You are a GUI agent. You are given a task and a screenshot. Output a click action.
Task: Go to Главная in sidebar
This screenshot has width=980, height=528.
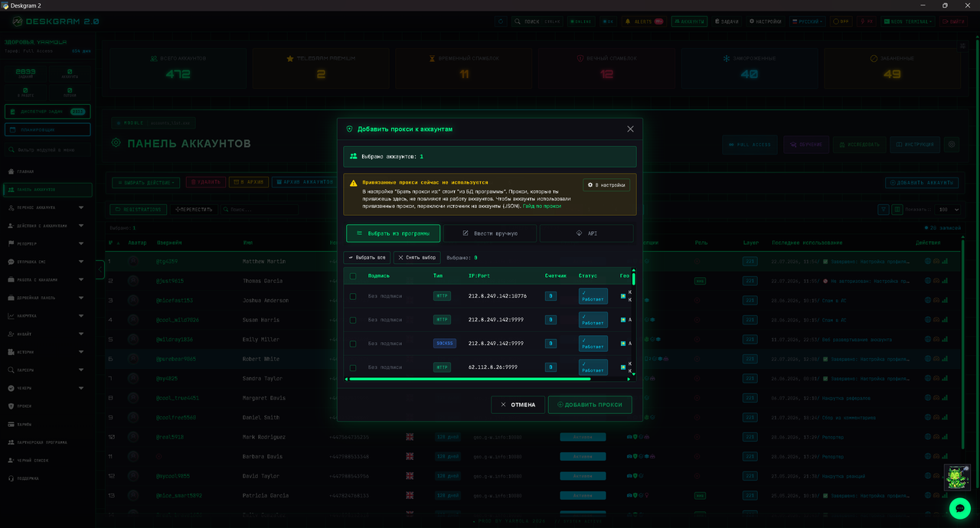coord(47,171)
